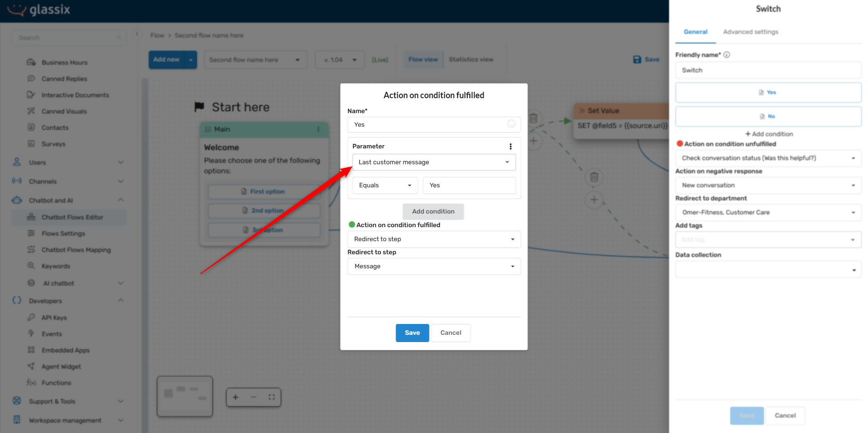Viewport: 868px width, 433px height.
Task: Open the Main card three-dot menu
Action: (318, 129)
